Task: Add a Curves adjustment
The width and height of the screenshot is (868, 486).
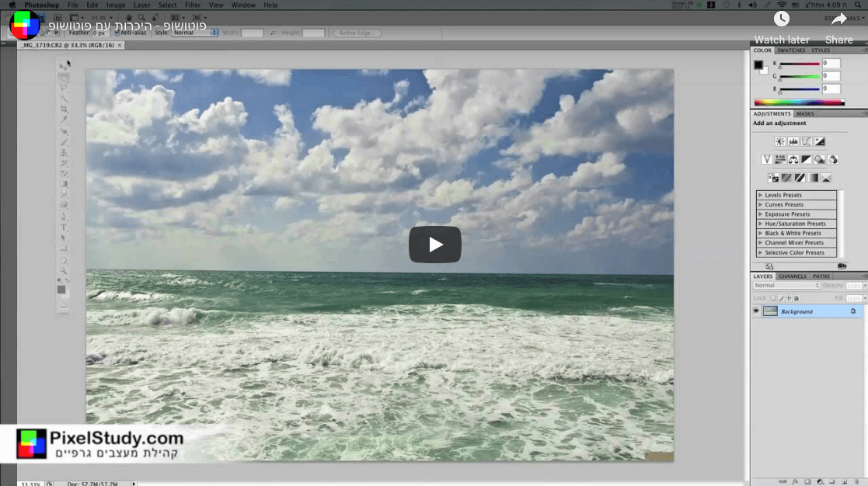Action: coord(807,141)
